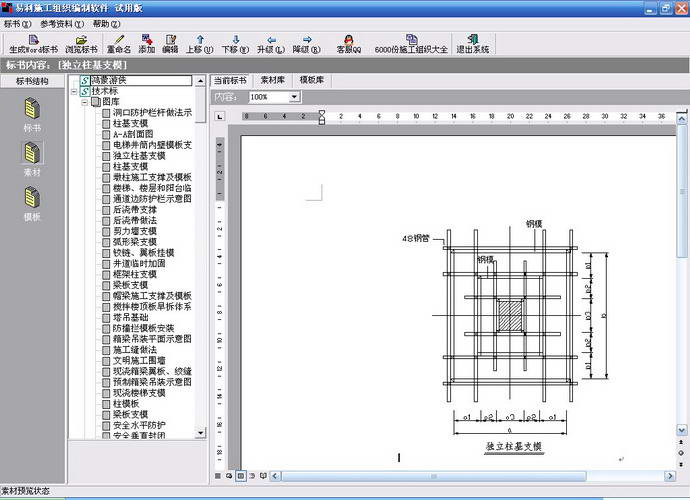
Task: Click the tree panel scrollbar thumb
Action: [200, 105]
